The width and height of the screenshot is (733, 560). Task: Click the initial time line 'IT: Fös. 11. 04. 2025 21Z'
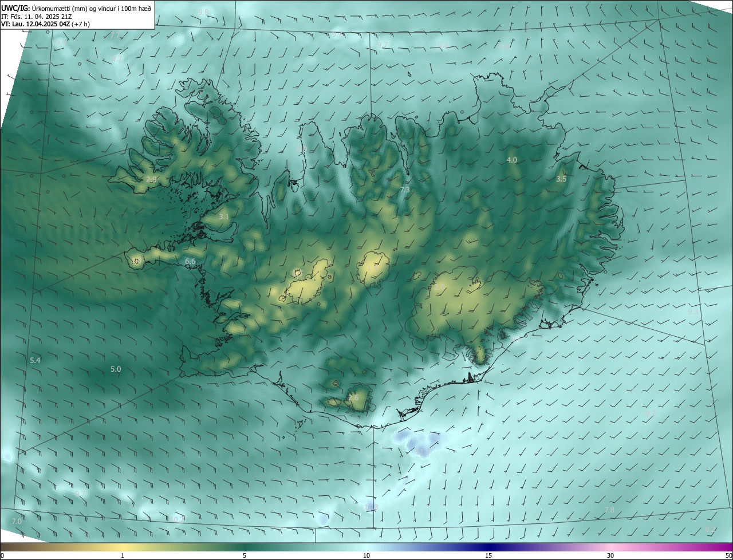[36, 17]
